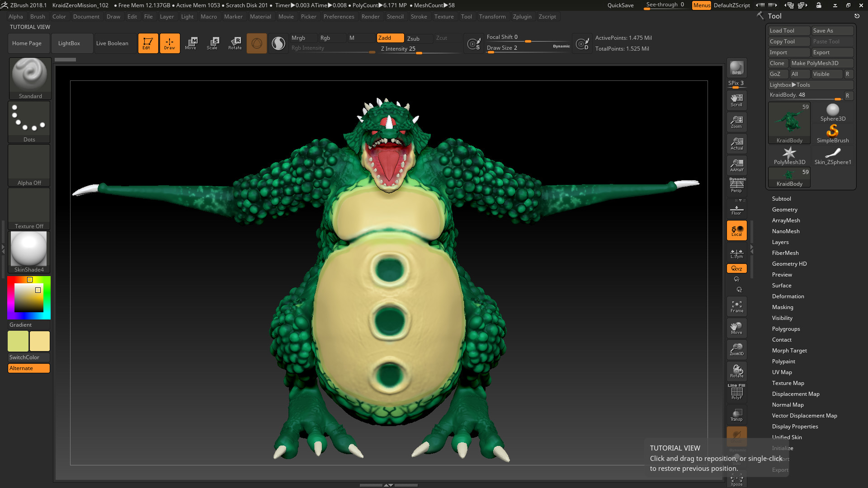The image size is (868, 488).
Task: Click the half-shaded sphere icon
Action: (278, 43)
